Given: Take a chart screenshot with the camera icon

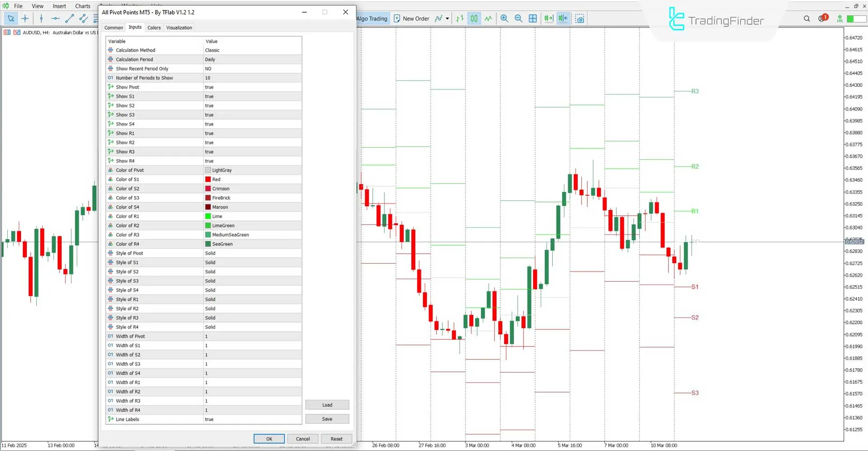Looking at the screenshot, I should [579, 19].
